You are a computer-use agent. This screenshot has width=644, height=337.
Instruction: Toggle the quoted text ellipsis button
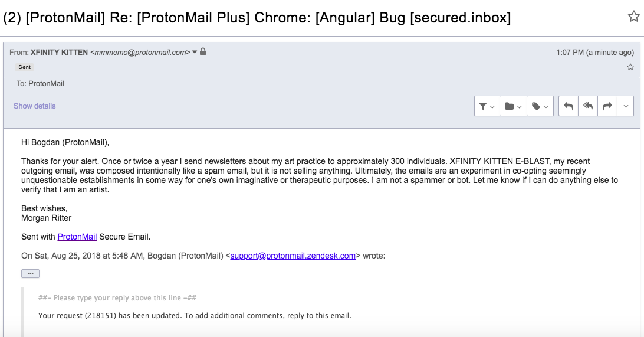pyautogui.click(x=31, y=274)
